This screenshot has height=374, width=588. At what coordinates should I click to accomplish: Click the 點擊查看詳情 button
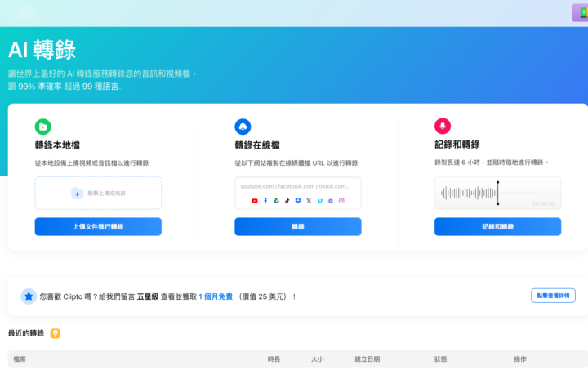pos(554,296)
